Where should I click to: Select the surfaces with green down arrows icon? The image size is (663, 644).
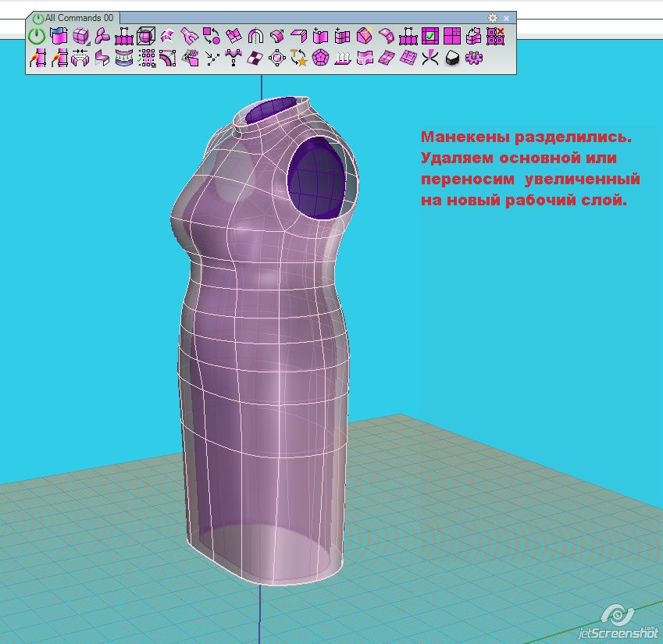[x=124, y=58]
